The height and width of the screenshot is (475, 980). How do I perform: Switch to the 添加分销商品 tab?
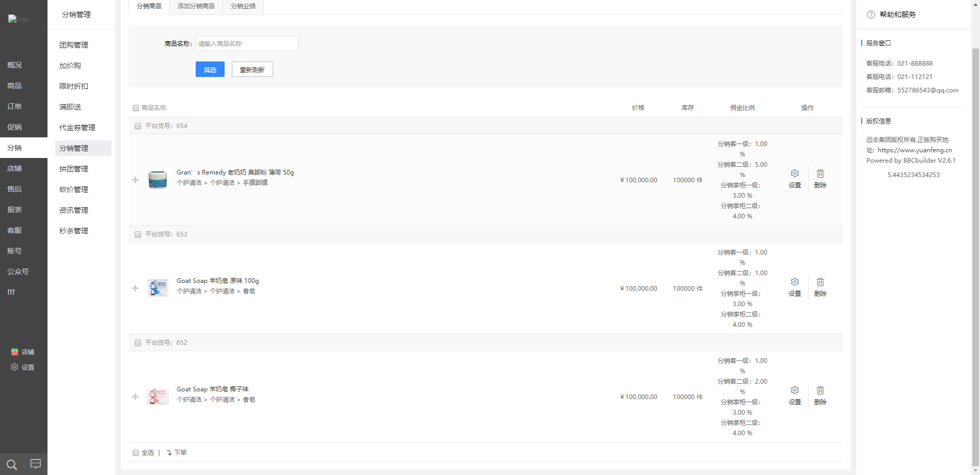pyautogui.click(x=196, y=6)
